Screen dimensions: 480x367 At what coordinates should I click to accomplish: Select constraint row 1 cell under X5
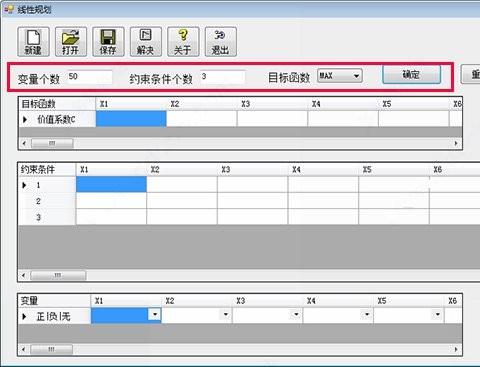[x=394, y=184]
